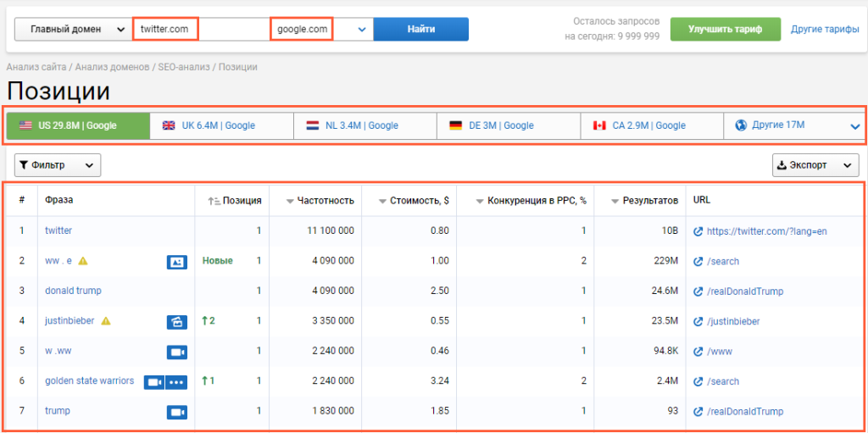868x433 pixels.
Task: Click video icon in trump row
Action: (177, 412)
